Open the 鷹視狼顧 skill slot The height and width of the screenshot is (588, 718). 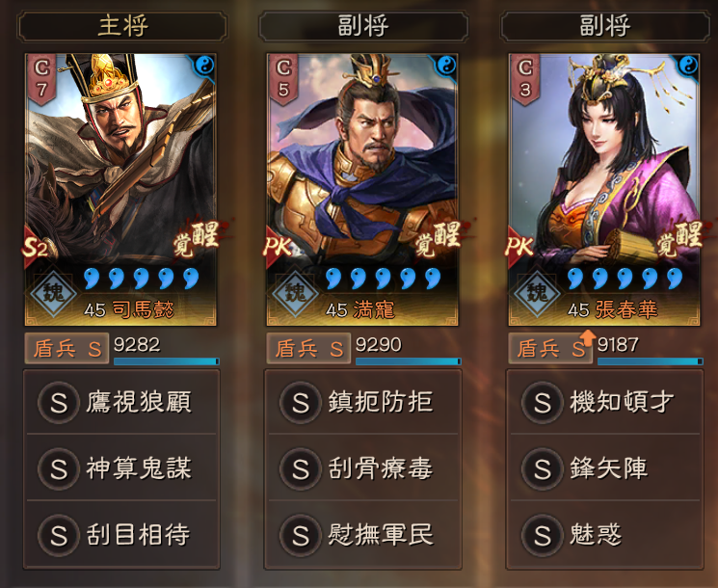point(121,403)
